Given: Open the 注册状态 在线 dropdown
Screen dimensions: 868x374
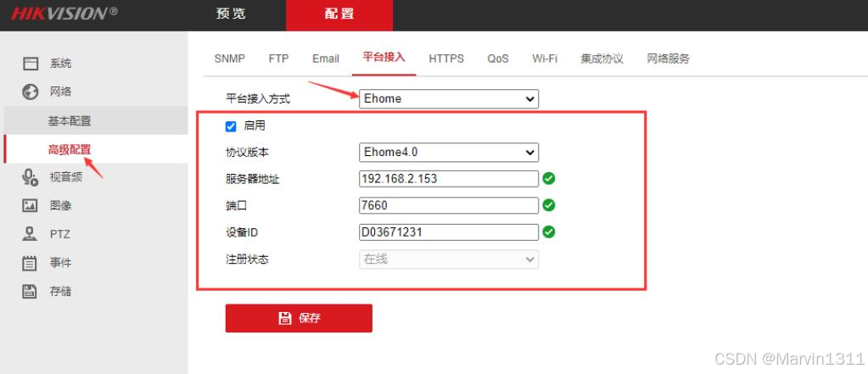Looking at the screenshot, I should pyautogui.click(x=448, y=260).
